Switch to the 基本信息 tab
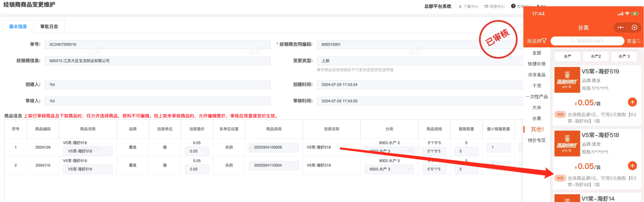This screenshot has width=644, height=202. [x=18, y=27]
